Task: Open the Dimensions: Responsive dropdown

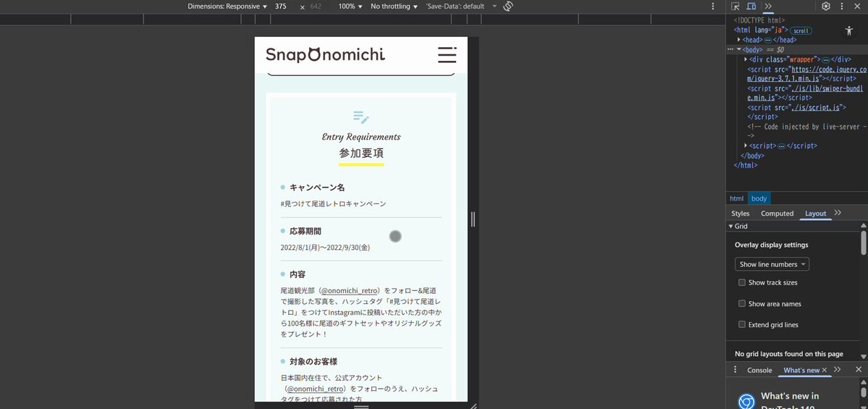Action: [227, 7]
